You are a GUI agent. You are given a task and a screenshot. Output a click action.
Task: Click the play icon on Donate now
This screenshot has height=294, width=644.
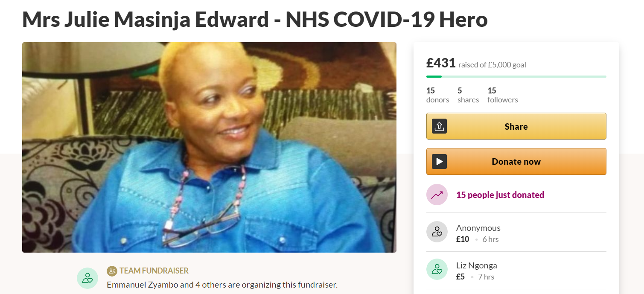pyautogui.click(x=439, y=161)
